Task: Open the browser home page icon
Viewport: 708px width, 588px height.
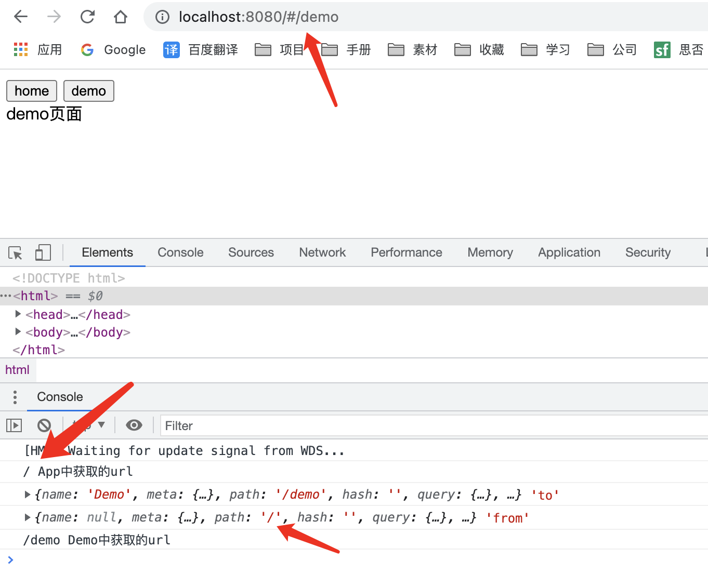Action: pos(121,17)
